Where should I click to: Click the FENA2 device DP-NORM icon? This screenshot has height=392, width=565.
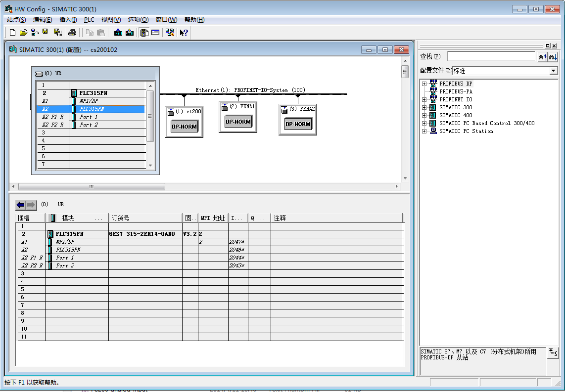tap(298, 124)
